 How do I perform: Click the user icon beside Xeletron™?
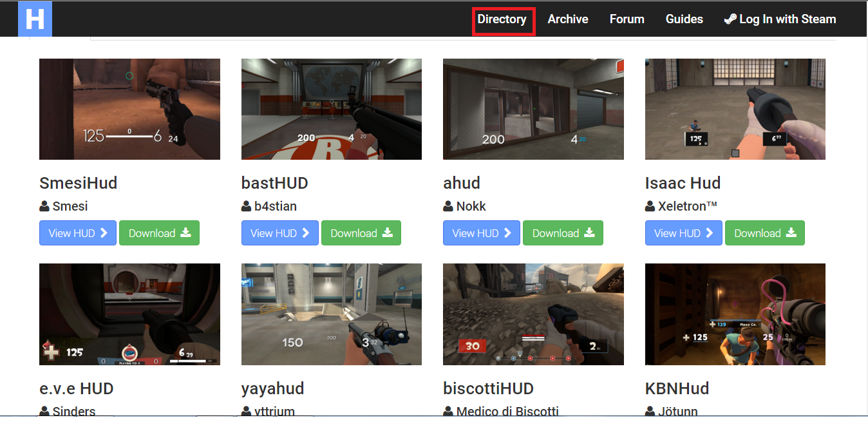tap(650, 206)
